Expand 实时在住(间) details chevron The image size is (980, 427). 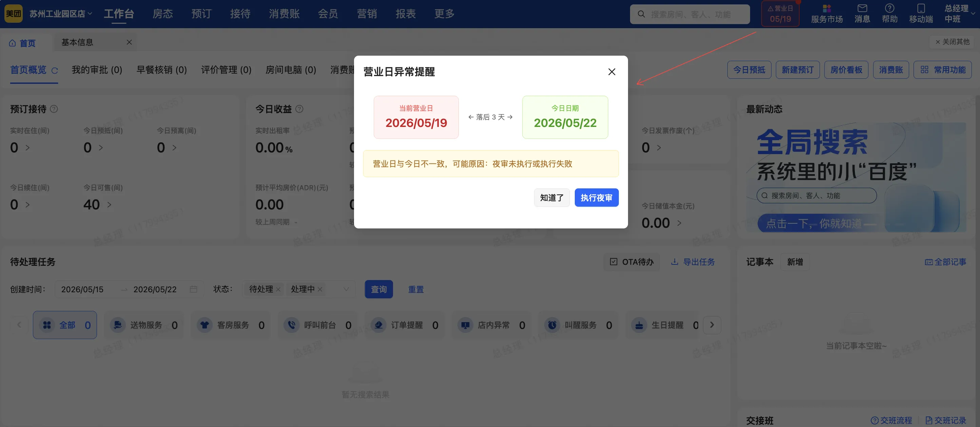[27, 148]
